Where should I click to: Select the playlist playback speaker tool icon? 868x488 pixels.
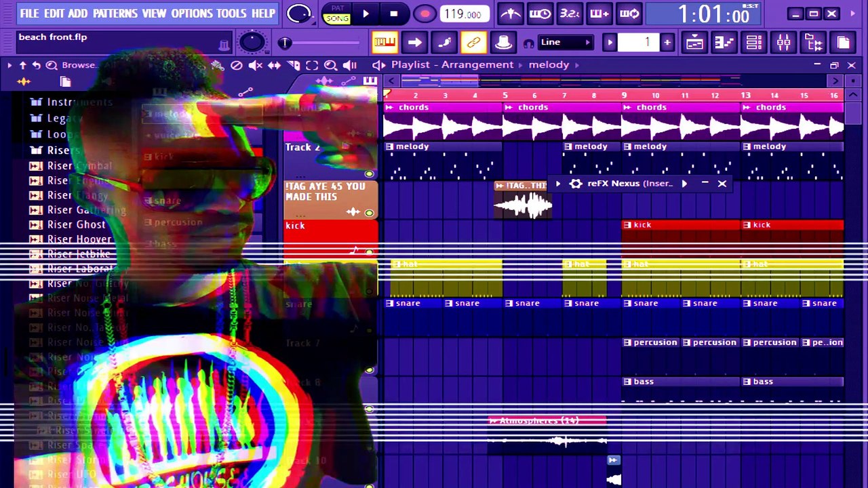coord(350,65)
